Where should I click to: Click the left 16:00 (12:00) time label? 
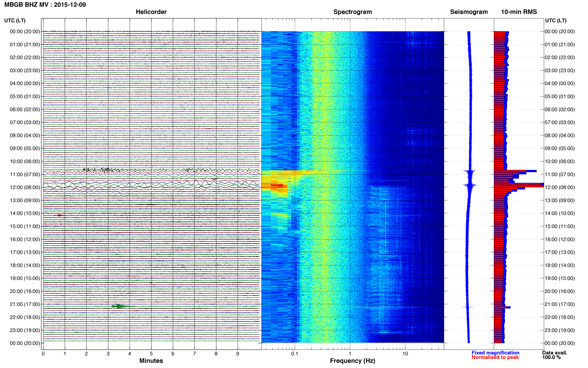coord(25,239)
